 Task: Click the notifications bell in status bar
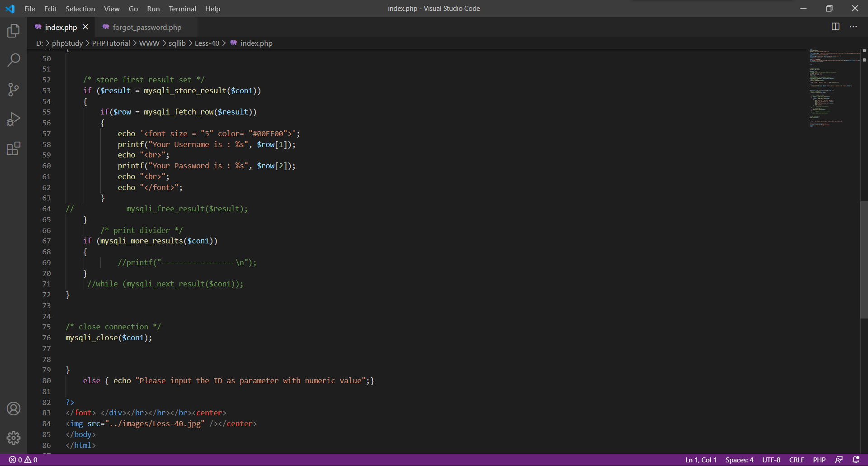[856, 460]
